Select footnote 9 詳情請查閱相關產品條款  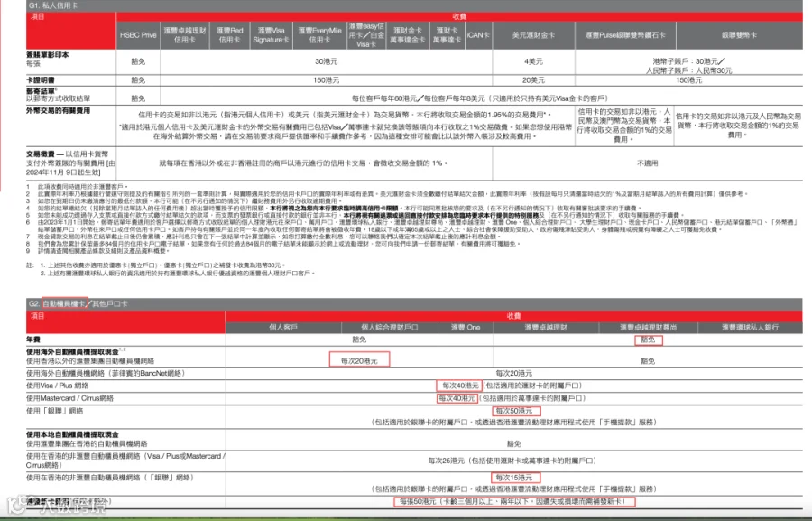98,251
